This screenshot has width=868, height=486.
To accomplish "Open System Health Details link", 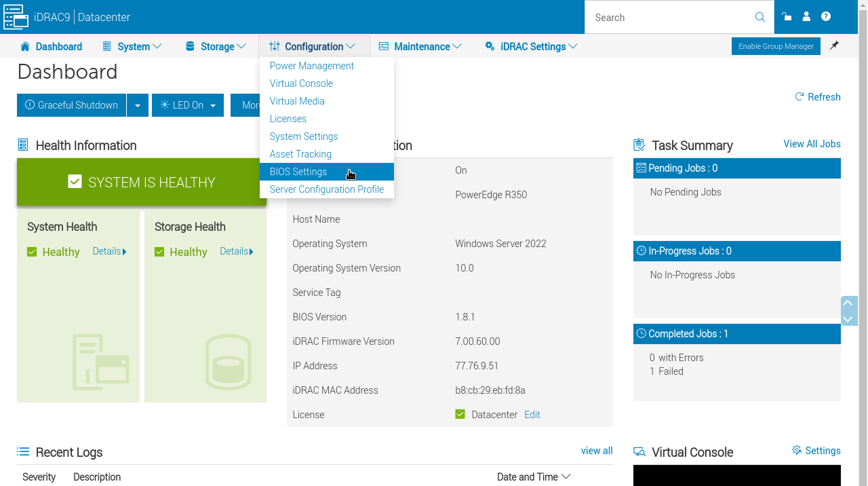I will pos(109,251).
